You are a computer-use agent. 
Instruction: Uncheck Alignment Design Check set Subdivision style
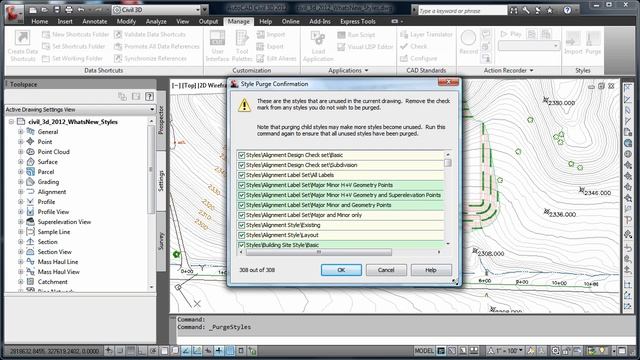coord(242,165)
